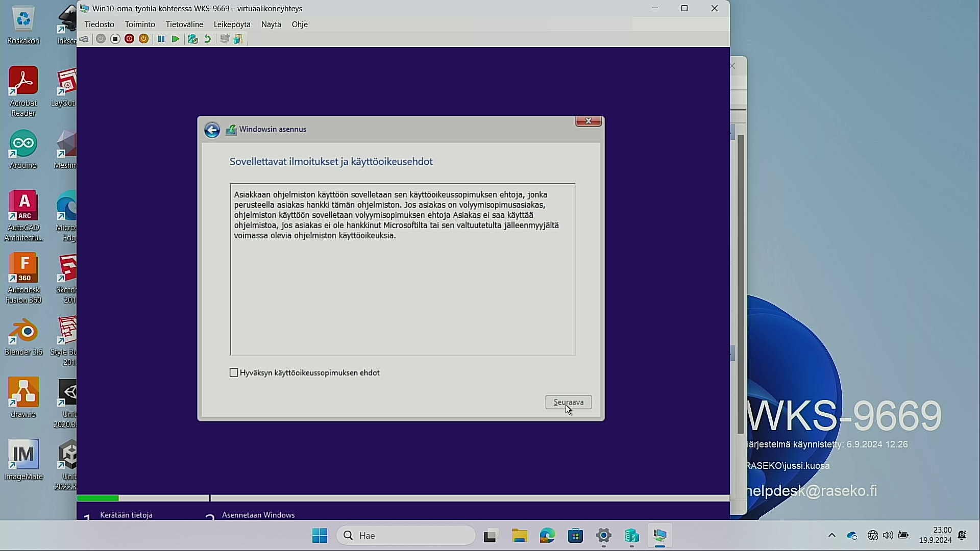The image size is (980, 551).
Task: Create a checkpoint of the virtual machine
Action: pyautogui.click(x=193, y=39)
